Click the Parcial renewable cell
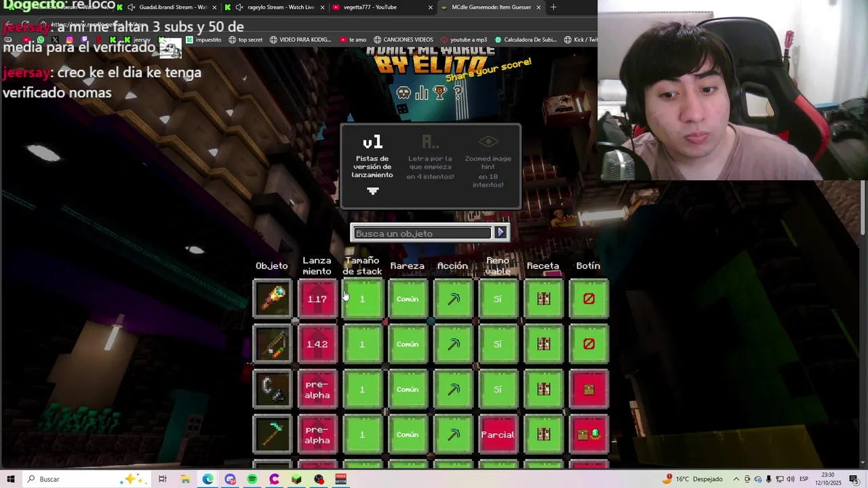Image resolution: width=868 pixels, height=488 pixels. (498, 434)
